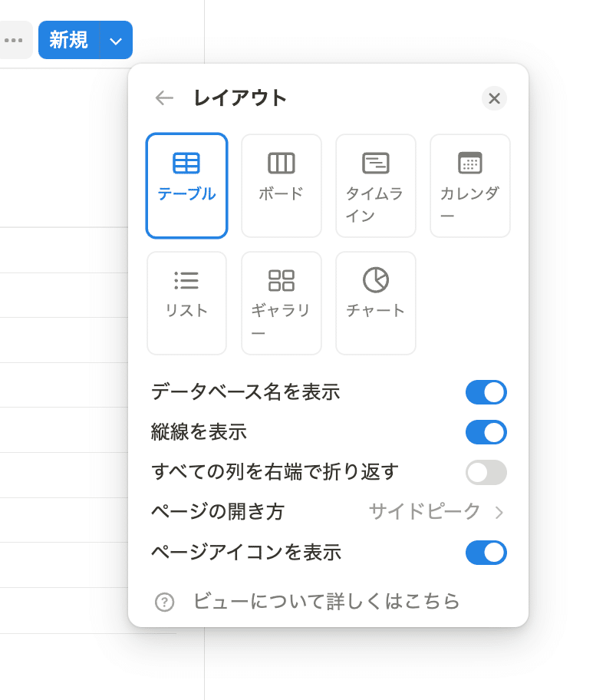Viewport: 606px width, 700px height.
Task: Choose the ギャラリー (Gallery) layout
Action: [281, 303]
